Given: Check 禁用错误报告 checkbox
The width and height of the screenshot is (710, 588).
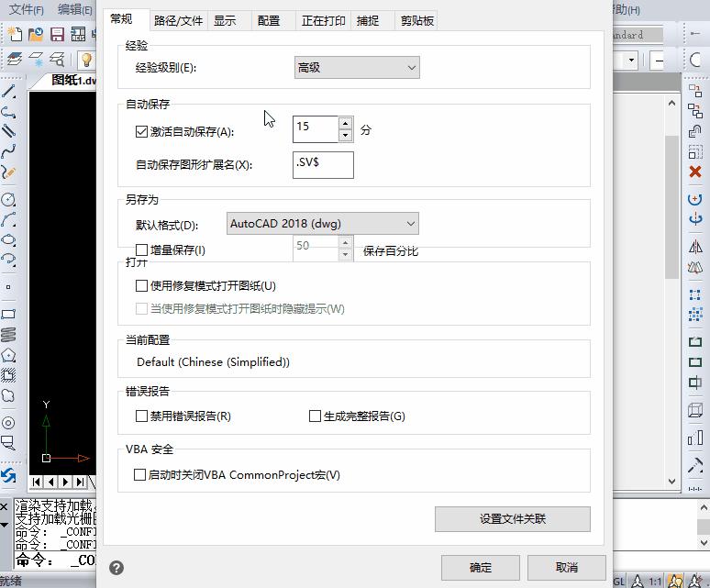Looking at the screenshot, I should click(x=142, y=416).
